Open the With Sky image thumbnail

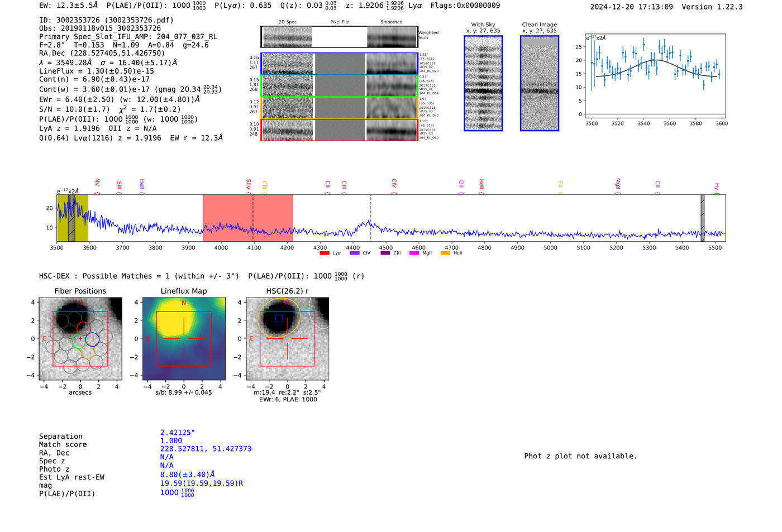(x=483, y=83)
